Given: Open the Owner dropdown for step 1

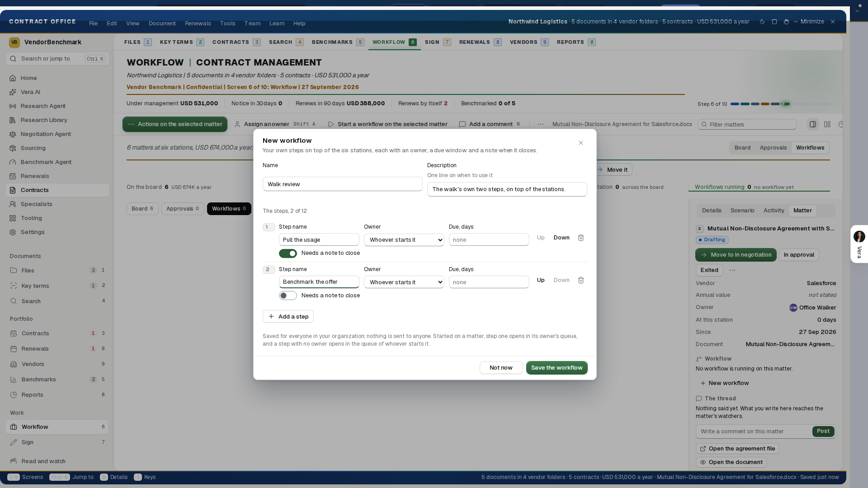Looking at the screenshot, I should (404, 240).
